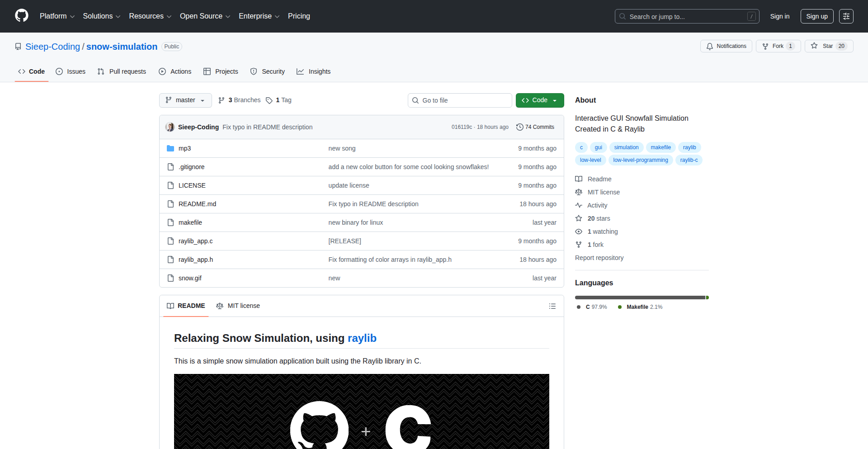Click the gui topic tag
The height and width of the screenshot is (449, 868).
click(599, 147)
